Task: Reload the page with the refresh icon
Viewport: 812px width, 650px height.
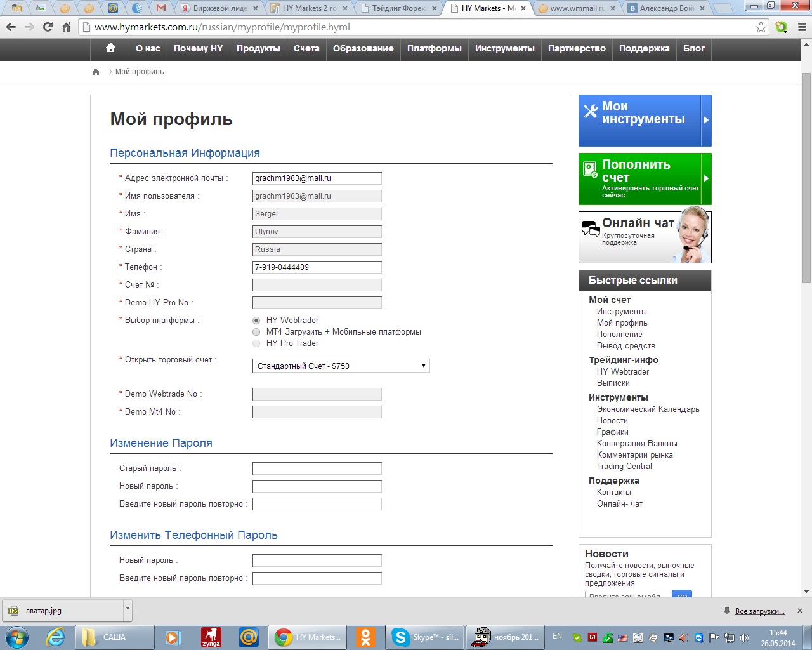Action: click(48, 27)
